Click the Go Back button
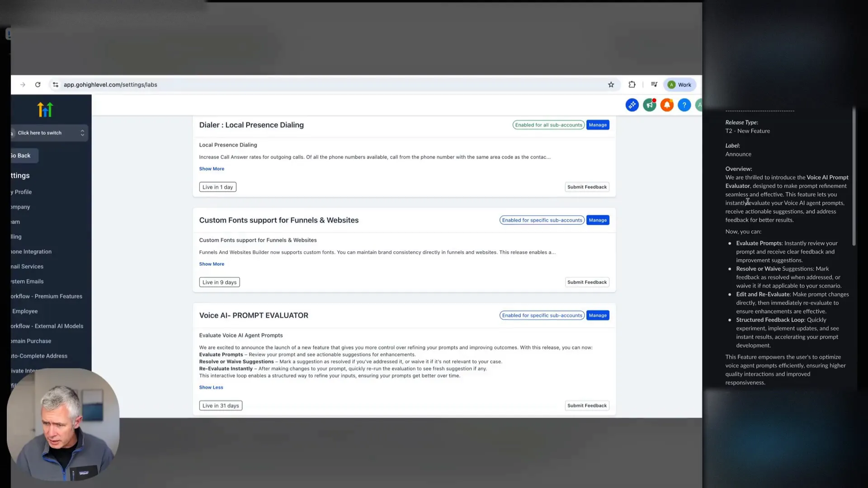This screenshot has height=488, width=868. pos(24,155)
